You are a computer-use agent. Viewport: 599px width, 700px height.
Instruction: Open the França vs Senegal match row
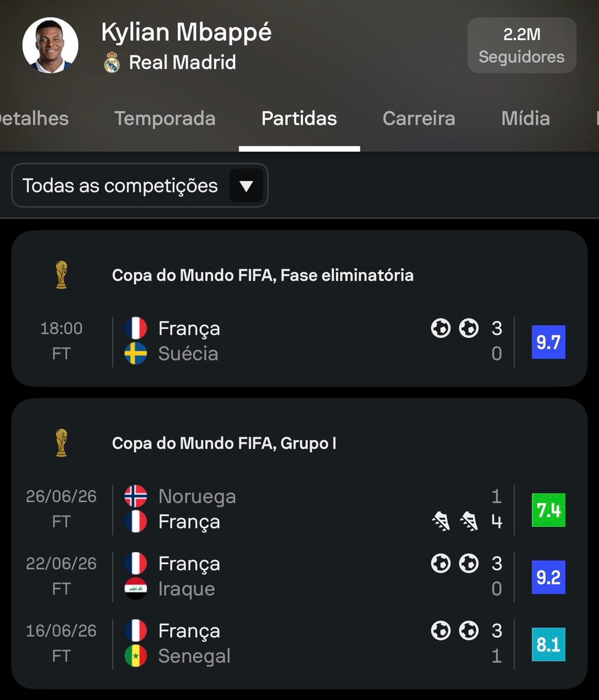pos(299,643)
